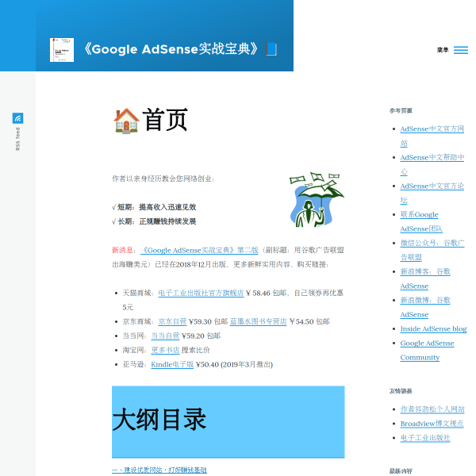Open AdSense中文官方网站 link

[432, 136]
